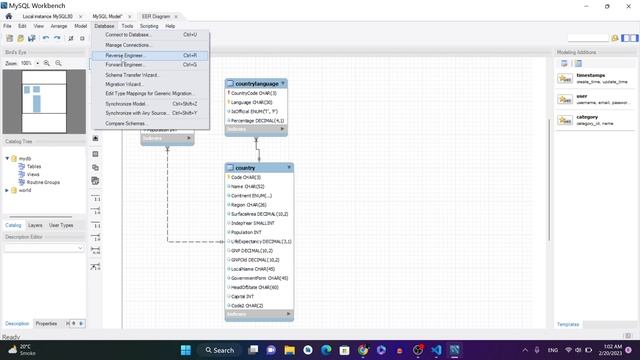The image size is (640, 360).
Task: Open the Workbench home screen icon
Action: tap(9, 16)
